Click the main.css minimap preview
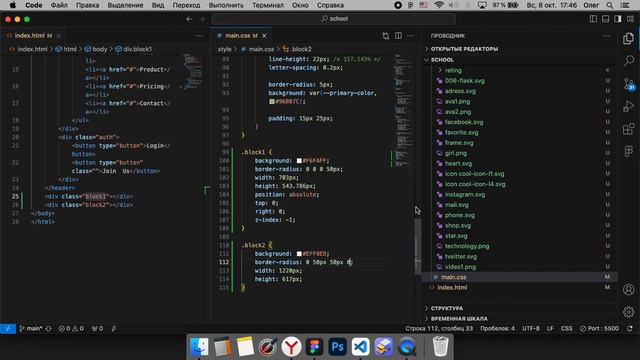Viewport: 640px width, 360px height. pyautogui.click(x=403, y=110)
